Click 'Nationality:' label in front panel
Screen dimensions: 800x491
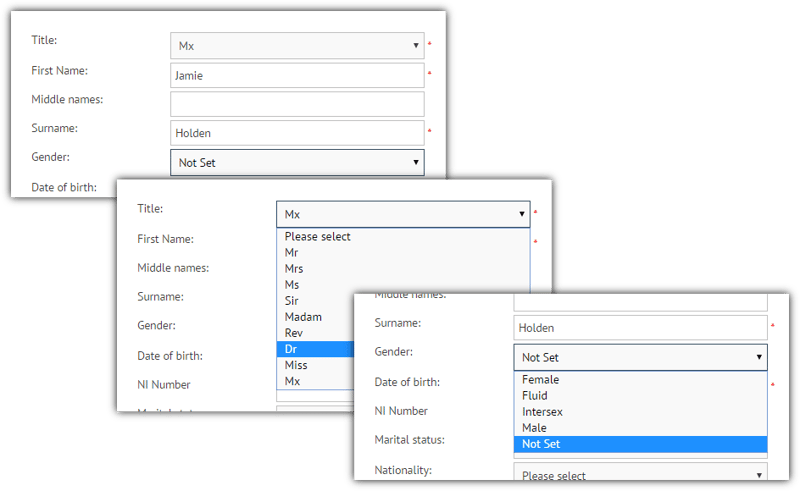(x=403, y=470)
